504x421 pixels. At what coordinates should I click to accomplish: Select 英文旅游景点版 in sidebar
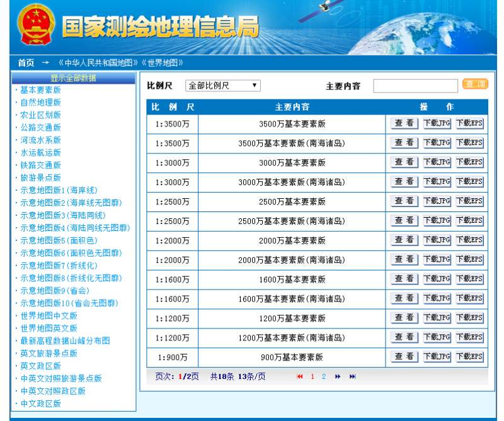(49, 353)
